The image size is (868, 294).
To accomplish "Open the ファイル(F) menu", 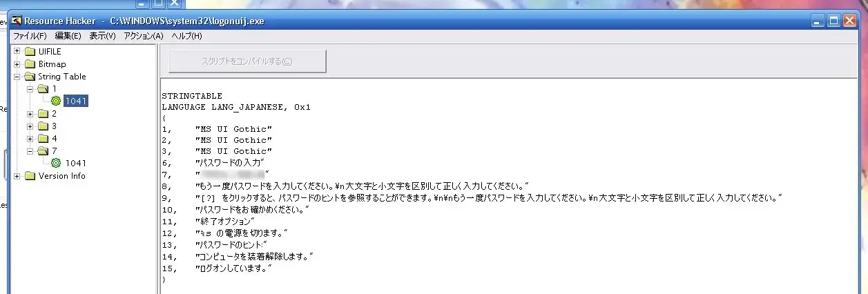I will pyautogui.click(x=30, y=36).
